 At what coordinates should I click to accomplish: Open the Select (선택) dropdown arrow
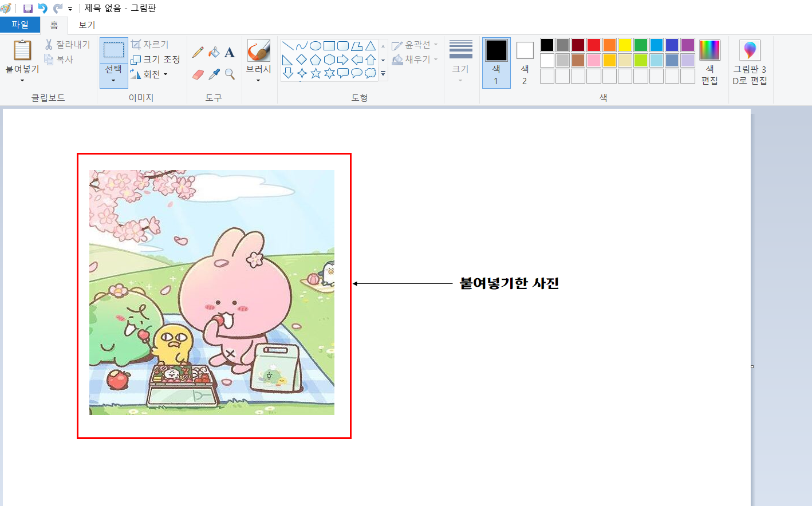tap(113, 81)
